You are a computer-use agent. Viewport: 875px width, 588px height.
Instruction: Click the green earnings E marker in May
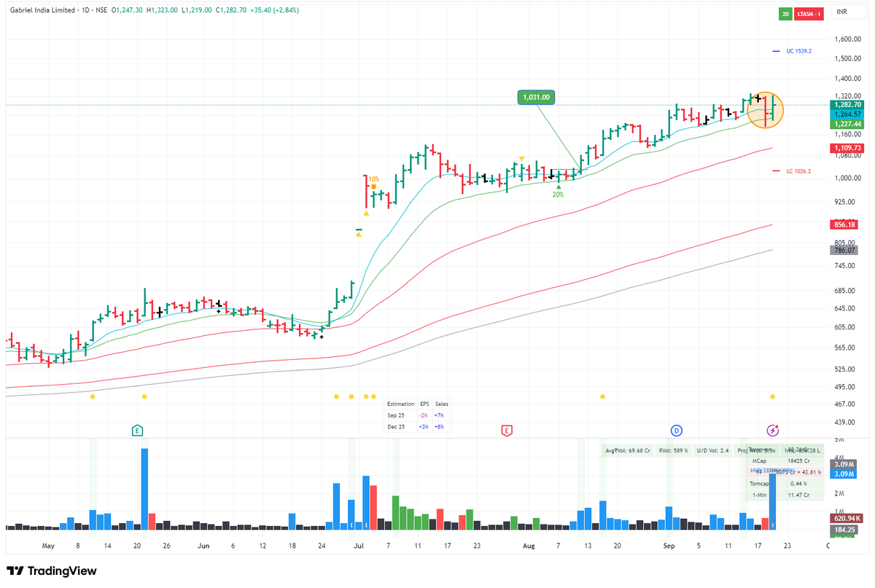coord(136,431)
